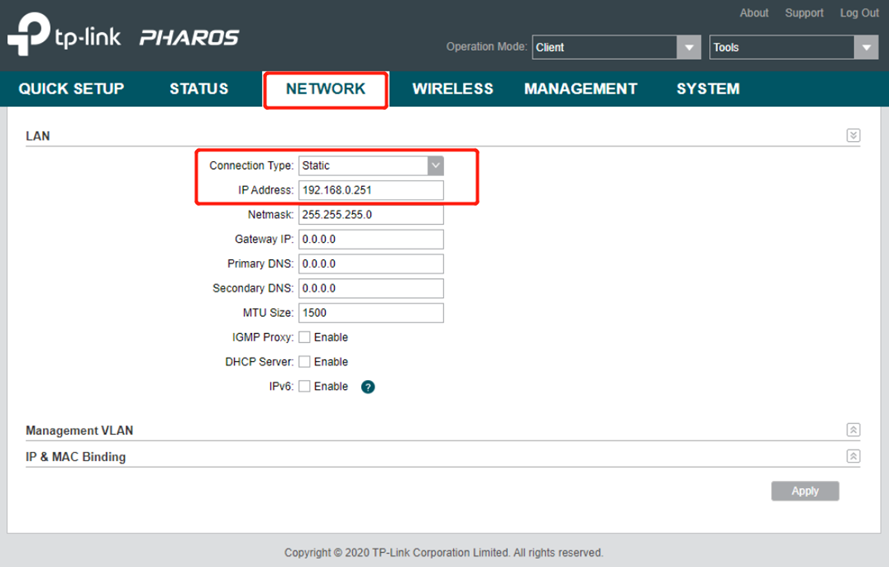889x567 pixels.
Task: Open the Support link
Action: (x=804, y=13)
